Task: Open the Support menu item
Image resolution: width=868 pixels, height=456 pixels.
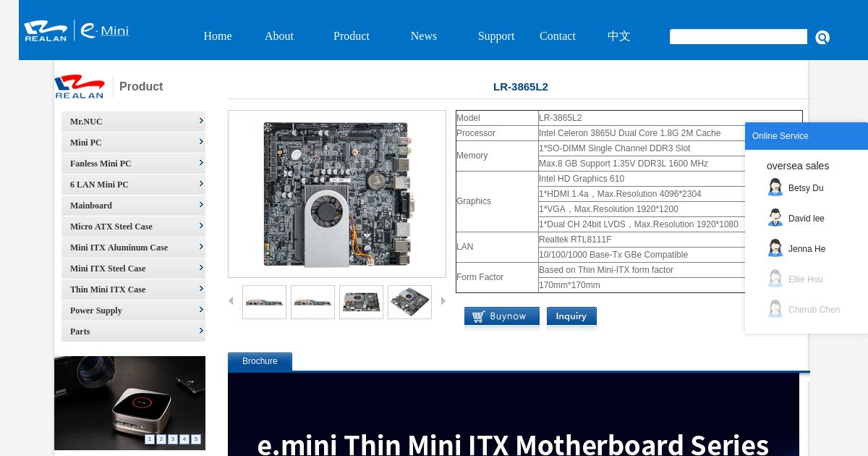Action: point(496,36)
